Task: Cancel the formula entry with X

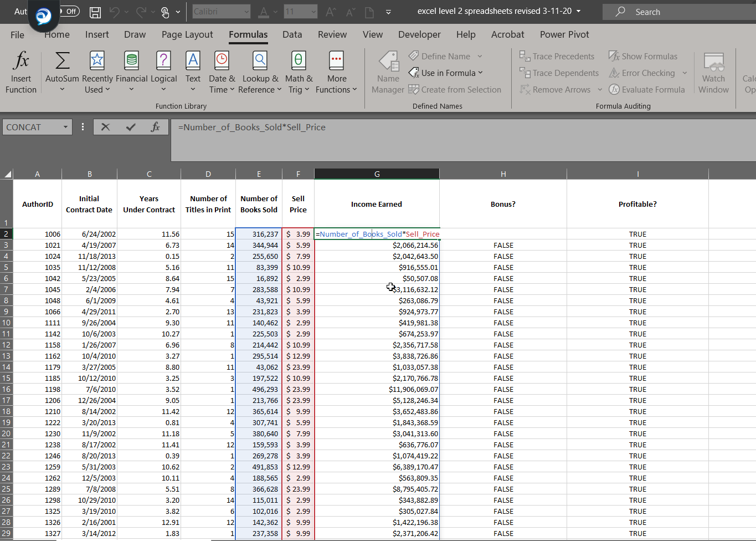Action: point(105,127)
